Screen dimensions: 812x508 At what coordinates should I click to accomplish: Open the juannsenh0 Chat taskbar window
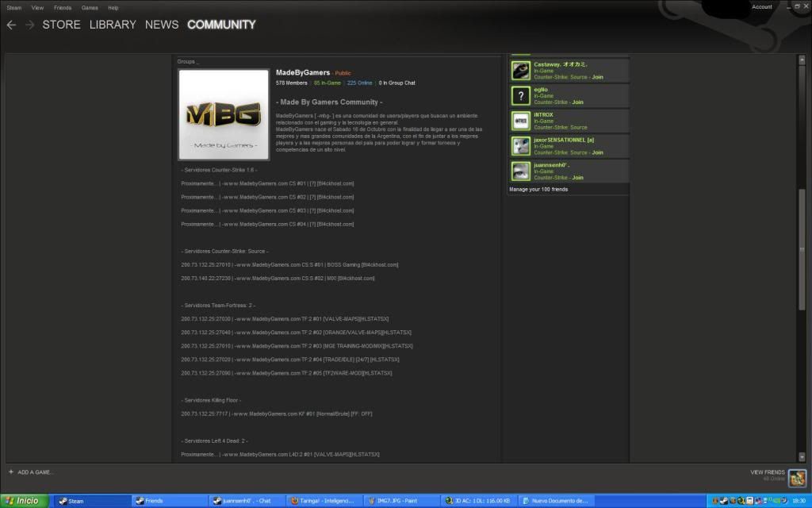247,501
